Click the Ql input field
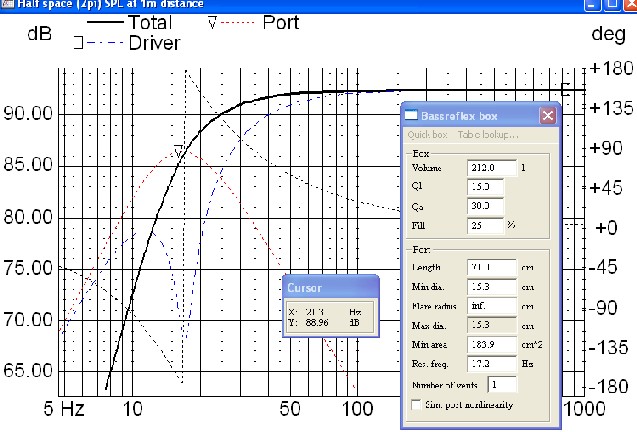 (x=485, y=187)
